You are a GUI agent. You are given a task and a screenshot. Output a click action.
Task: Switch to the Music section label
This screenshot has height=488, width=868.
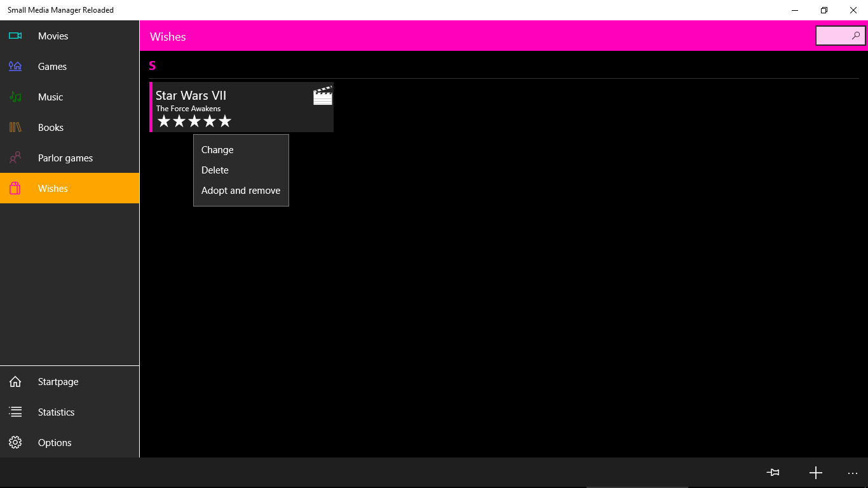pos(50,97)
